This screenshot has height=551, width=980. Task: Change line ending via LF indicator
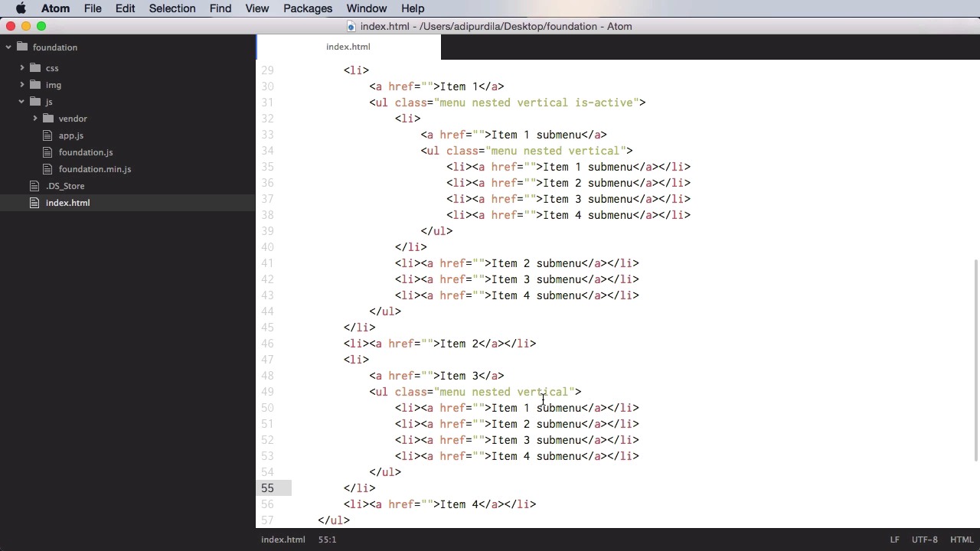pos(894,540)
